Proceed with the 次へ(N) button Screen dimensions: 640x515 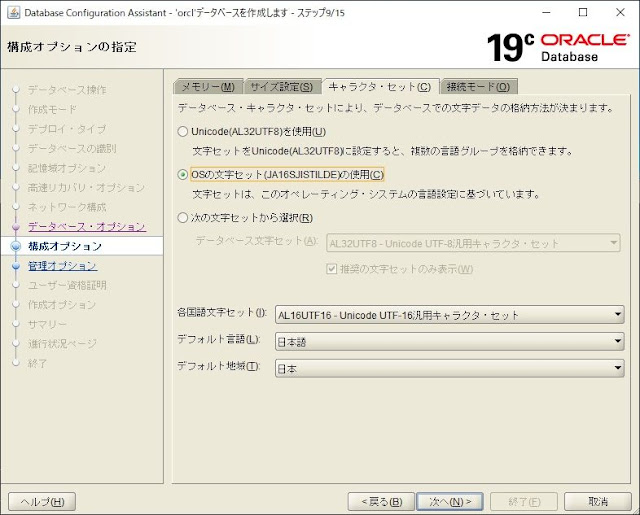click(450, 502)
